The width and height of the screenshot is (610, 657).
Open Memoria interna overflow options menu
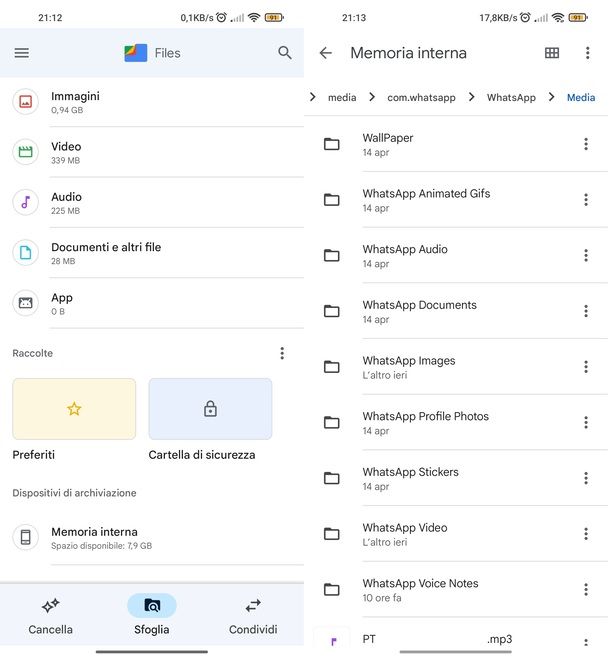tap(587, 53)
